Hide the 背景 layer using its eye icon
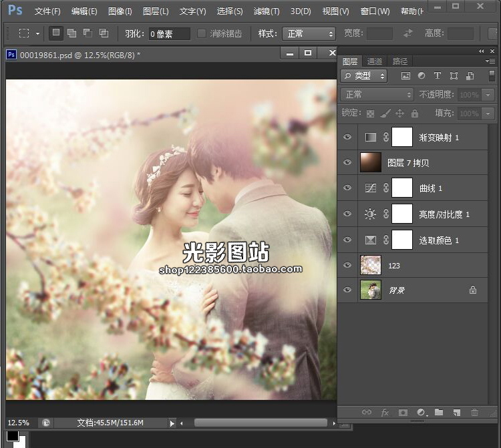501x448 pixels. pos(347,290)
